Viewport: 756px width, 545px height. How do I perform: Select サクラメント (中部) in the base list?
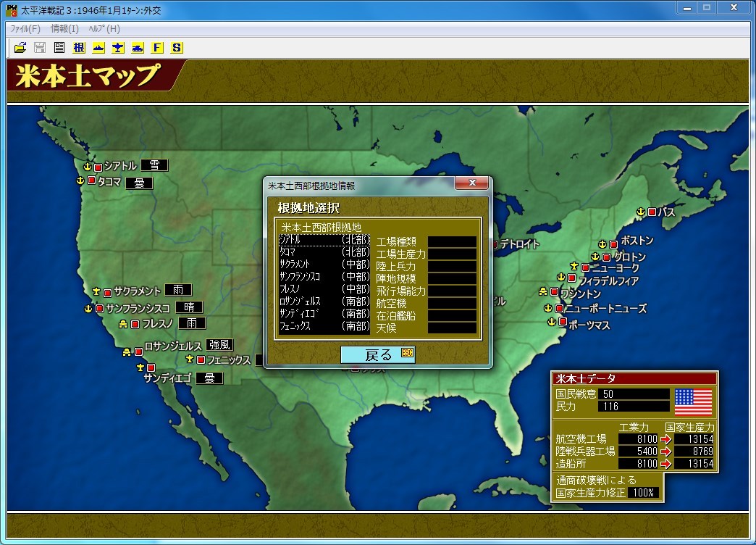point(324,265)
